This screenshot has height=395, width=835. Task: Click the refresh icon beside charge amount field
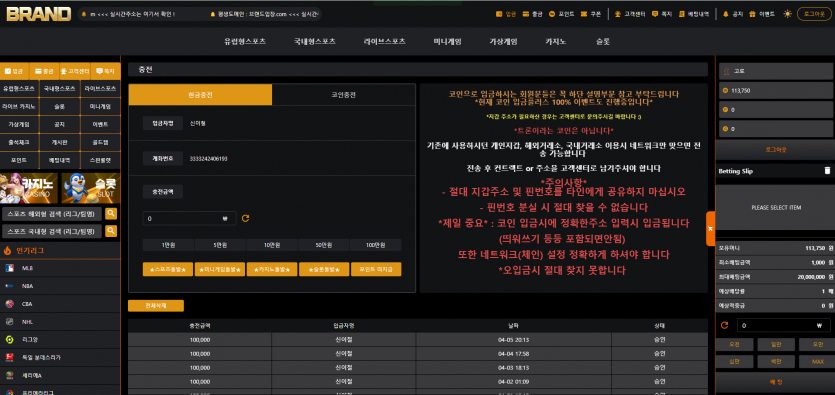pyautogui.click(x=245, y=218)
